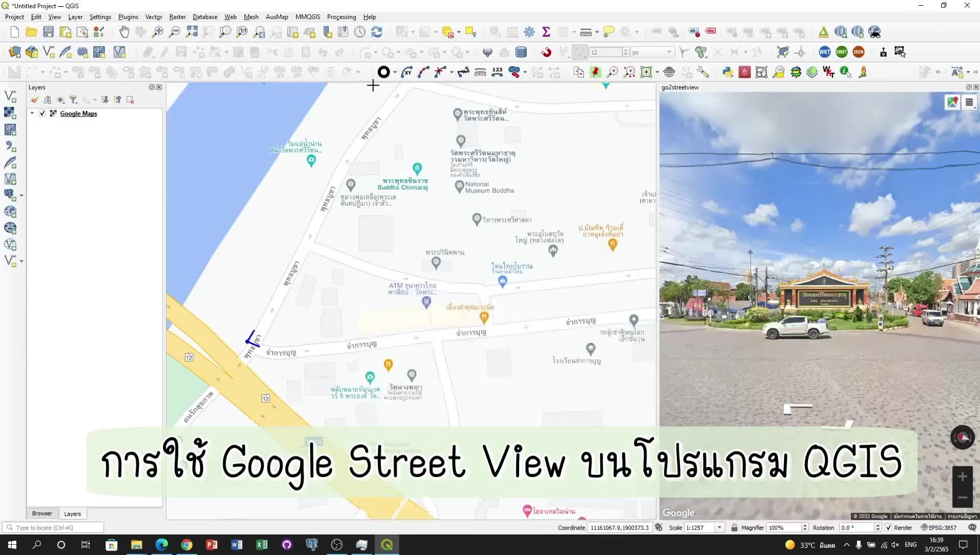Open File Explorer from the taskbar
The width and height of the screenshot is (980, 555).
point(136,545)
